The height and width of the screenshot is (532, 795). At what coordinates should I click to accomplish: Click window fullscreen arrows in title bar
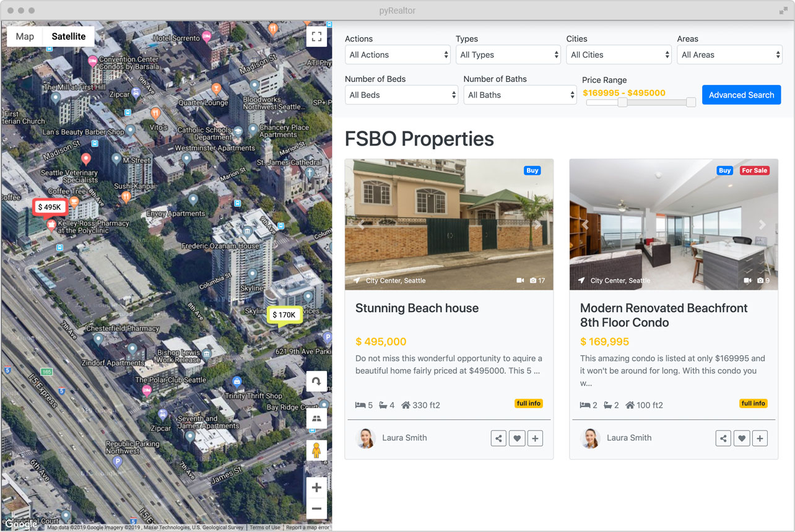coord(783,11)
